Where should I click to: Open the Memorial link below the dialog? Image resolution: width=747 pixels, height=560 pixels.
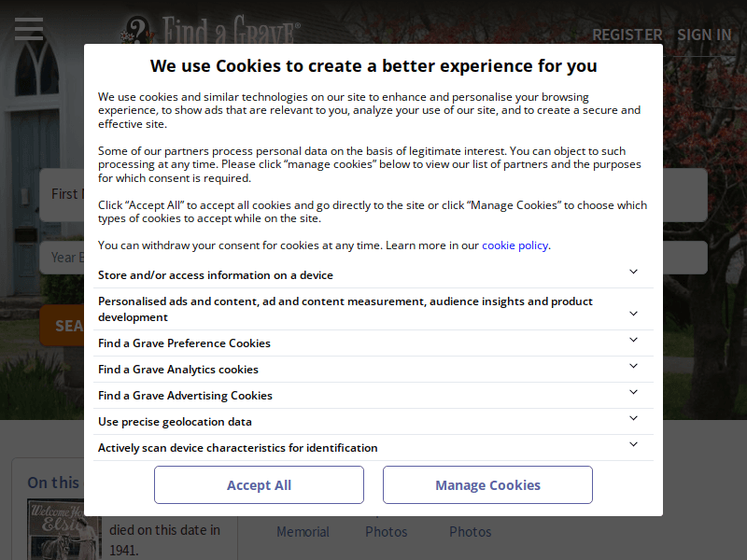pyautogui.click(x=303, y=532)
